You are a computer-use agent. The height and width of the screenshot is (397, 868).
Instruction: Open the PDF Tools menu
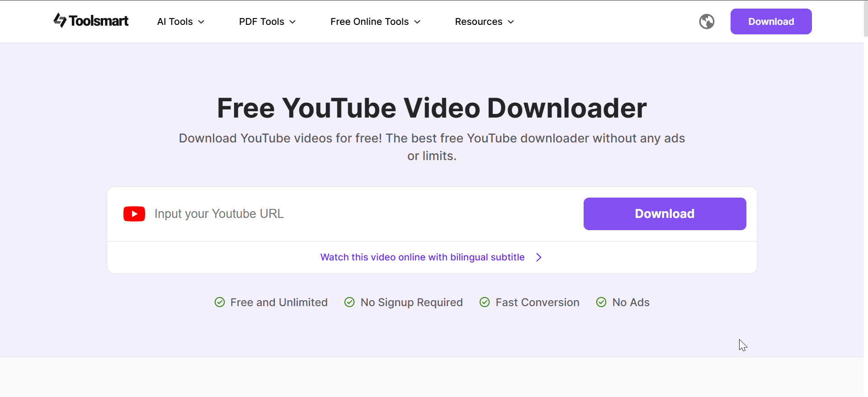click(x=268, y=22)
